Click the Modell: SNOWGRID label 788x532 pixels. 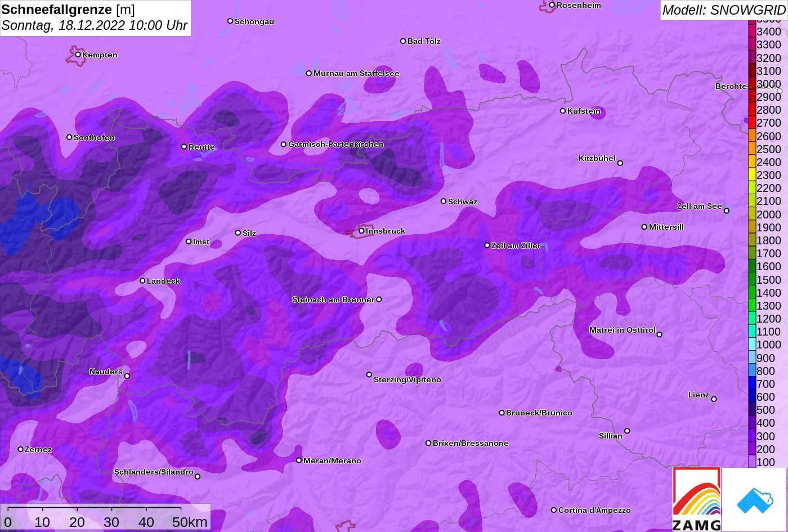pyautogui.click(x=724, y=10)
